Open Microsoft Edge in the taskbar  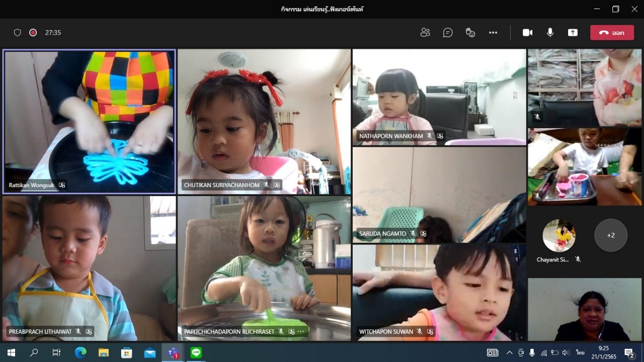point(80,353)
